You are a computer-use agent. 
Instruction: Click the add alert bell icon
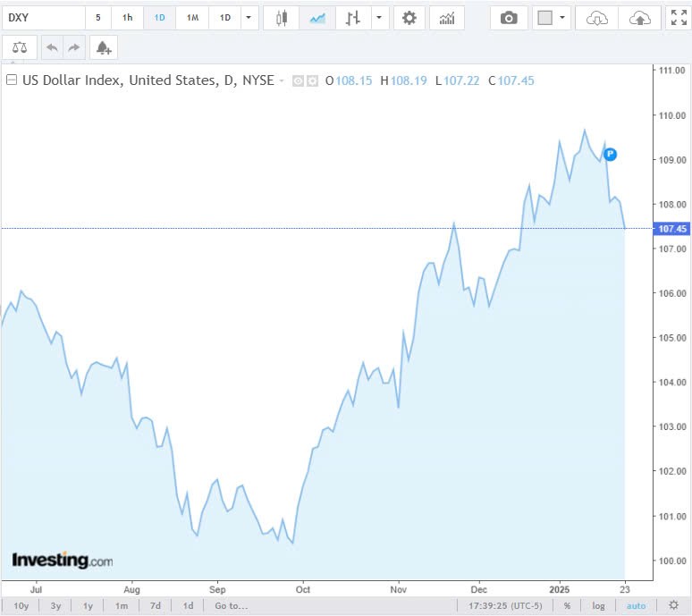pyautogui.click(x=104, y=47)
